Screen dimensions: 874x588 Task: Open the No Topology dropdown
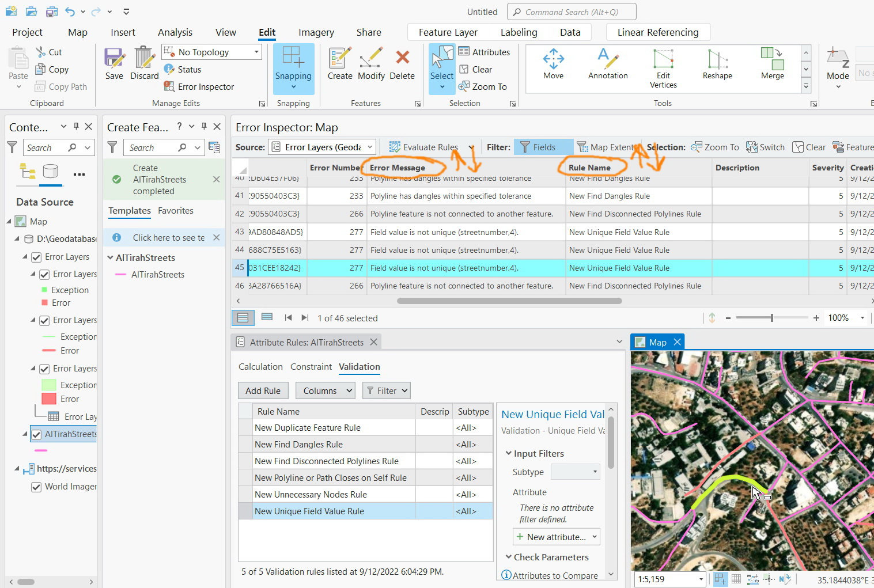tap(255, 52)
